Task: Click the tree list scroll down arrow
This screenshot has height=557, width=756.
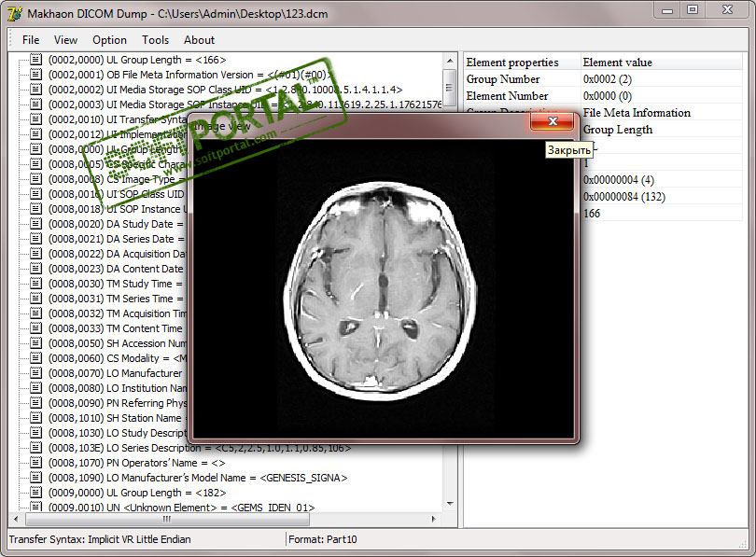Action: click(449, 504)
